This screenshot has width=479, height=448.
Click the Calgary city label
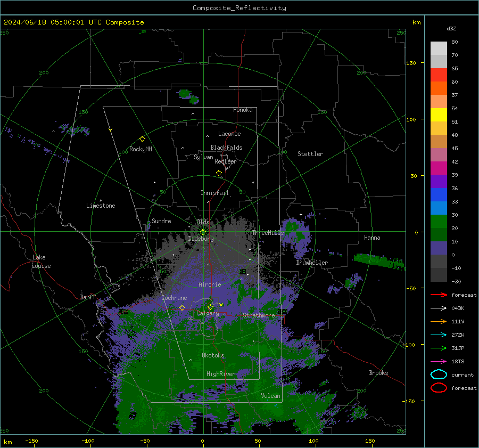tap(208, 313)
